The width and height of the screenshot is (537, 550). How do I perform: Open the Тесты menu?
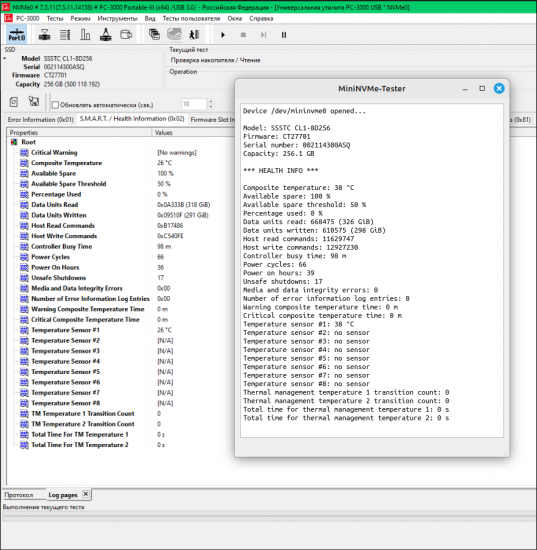coord(55,18)
